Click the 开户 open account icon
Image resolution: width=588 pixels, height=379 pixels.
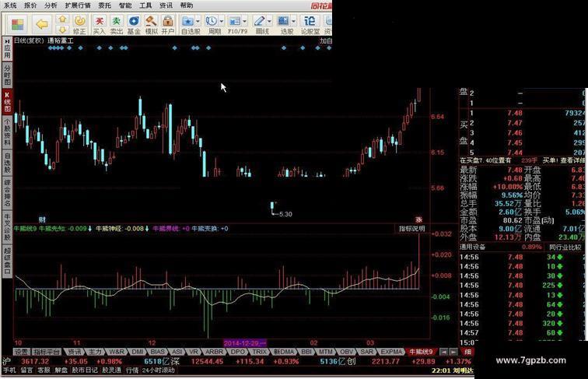click(x=168, y=25)
